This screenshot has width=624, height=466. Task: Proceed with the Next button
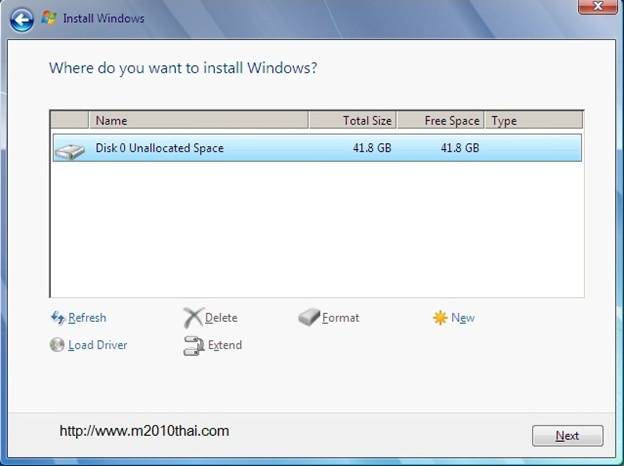pos(567,436)
